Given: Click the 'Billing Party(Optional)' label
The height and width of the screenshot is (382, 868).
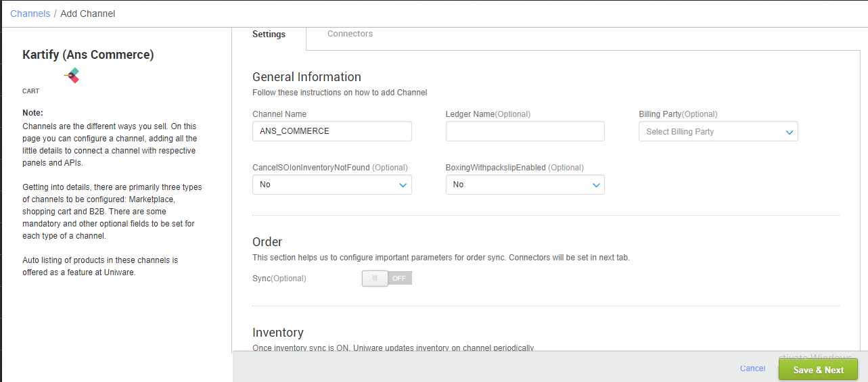Looking at the screenshot, I should 678,114.
